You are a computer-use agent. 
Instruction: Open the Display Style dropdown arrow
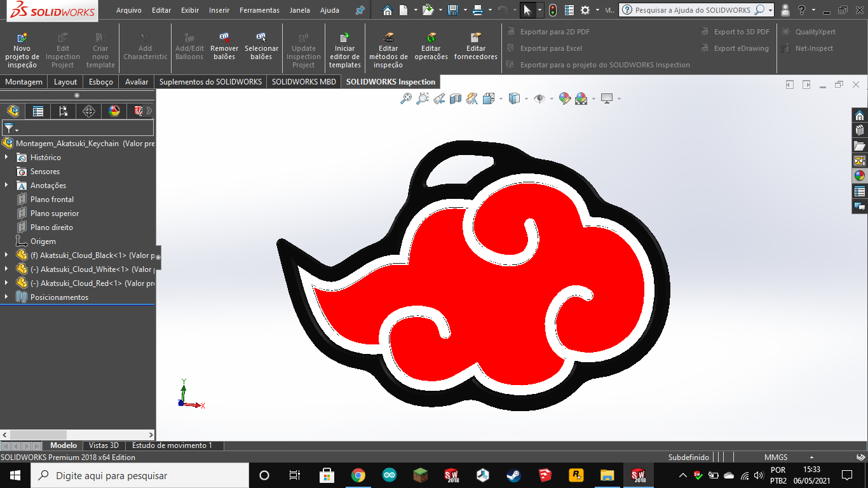[526, 98]
